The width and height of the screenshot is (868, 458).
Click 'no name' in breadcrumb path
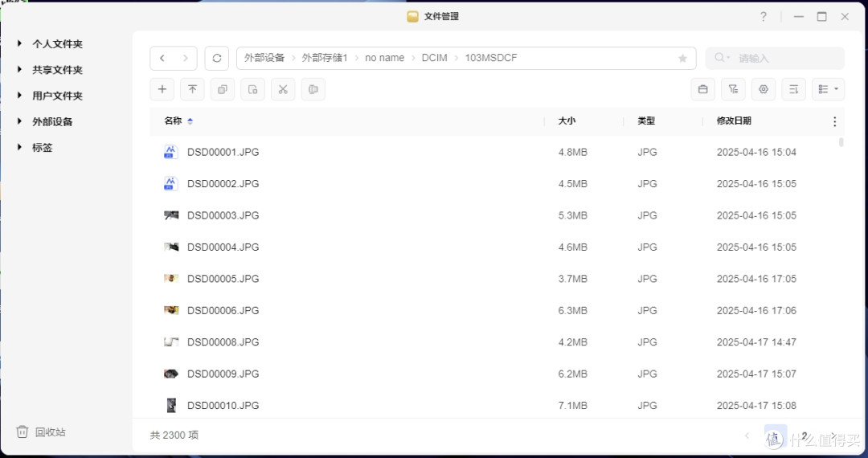coord(385,58)
